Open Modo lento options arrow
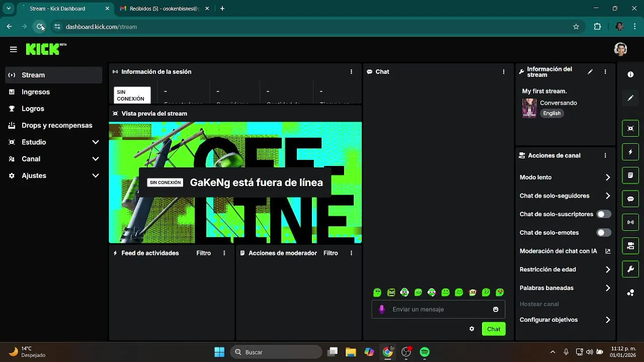 click(608, 177)
